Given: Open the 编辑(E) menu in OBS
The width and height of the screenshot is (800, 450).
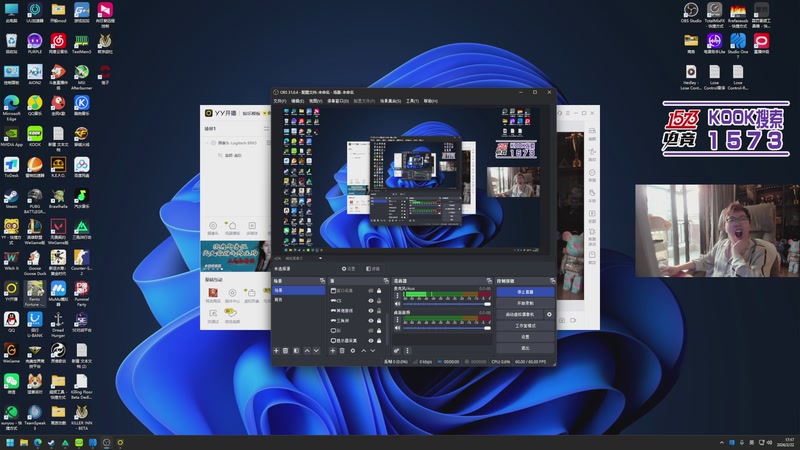Looking at the screenshot, I should pos(297,101).
